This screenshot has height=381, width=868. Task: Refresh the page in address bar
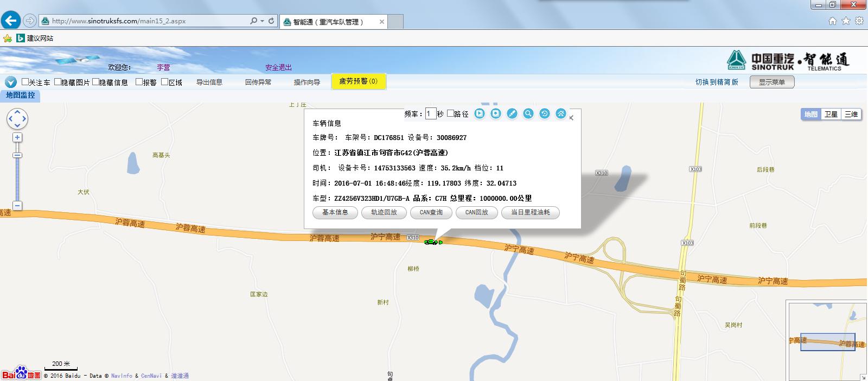(271, 21)
